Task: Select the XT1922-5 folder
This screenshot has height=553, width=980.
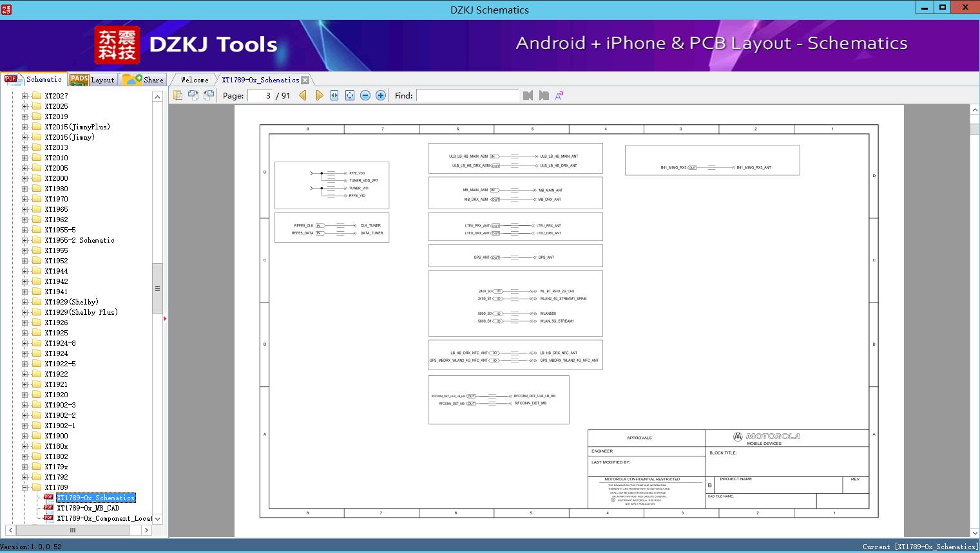Action: click(60, 364)
